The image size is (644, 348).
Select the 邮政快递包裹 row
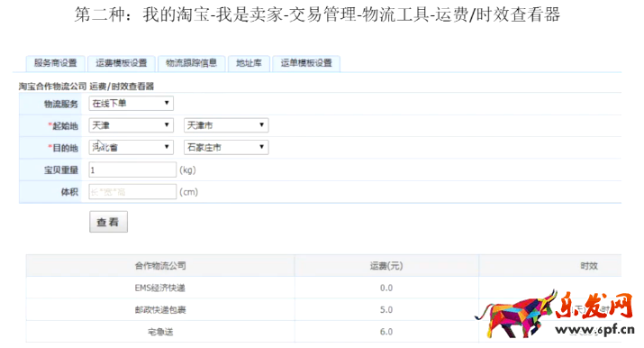tap(323, 310)
